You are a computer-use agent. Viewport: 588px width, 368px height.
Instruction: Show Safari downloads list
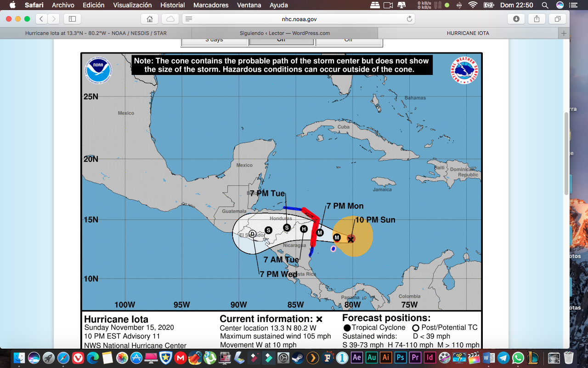pyautogui.click(x=516, y=19)
